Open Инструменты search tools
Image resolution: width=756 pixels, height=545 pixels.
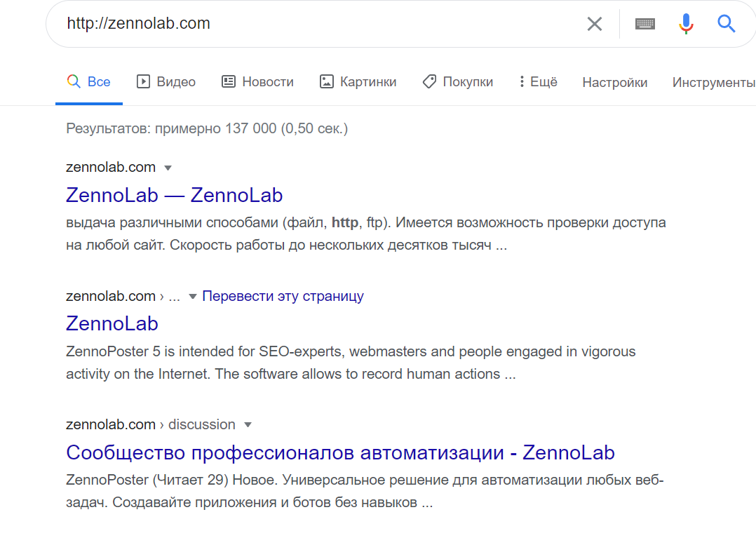[714, 83]
